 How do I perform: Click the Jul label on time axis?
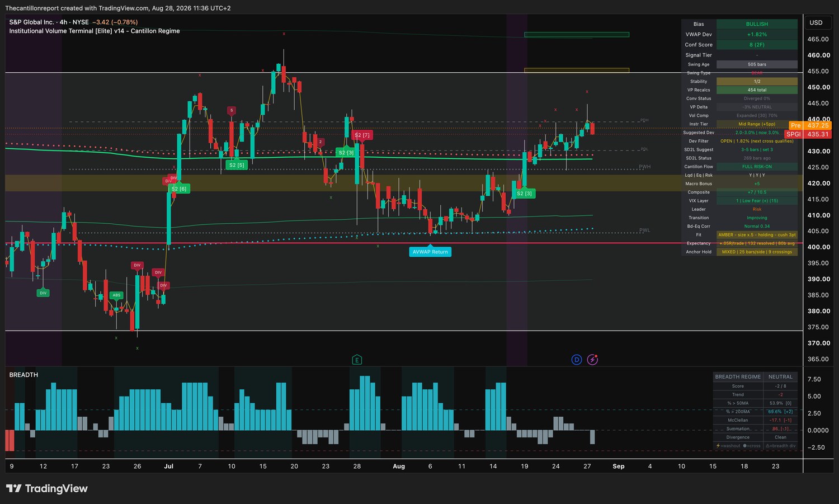[x=168, y=466]
